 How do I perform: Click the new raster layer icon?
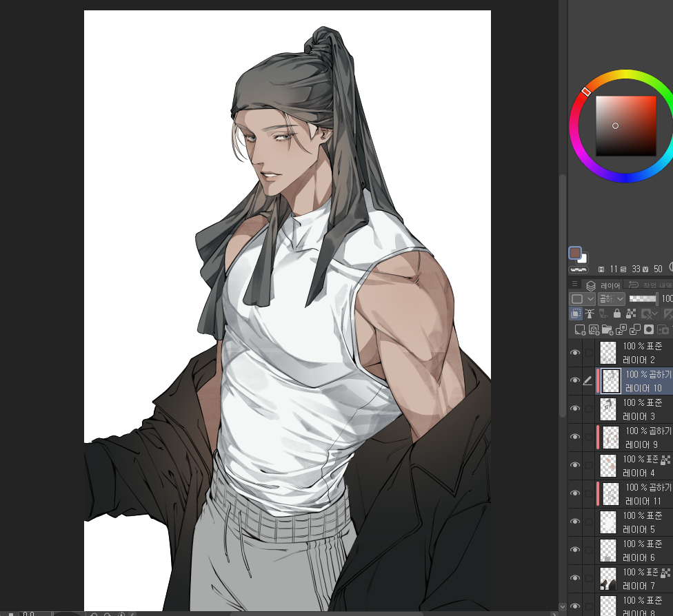tap(579, 330)
